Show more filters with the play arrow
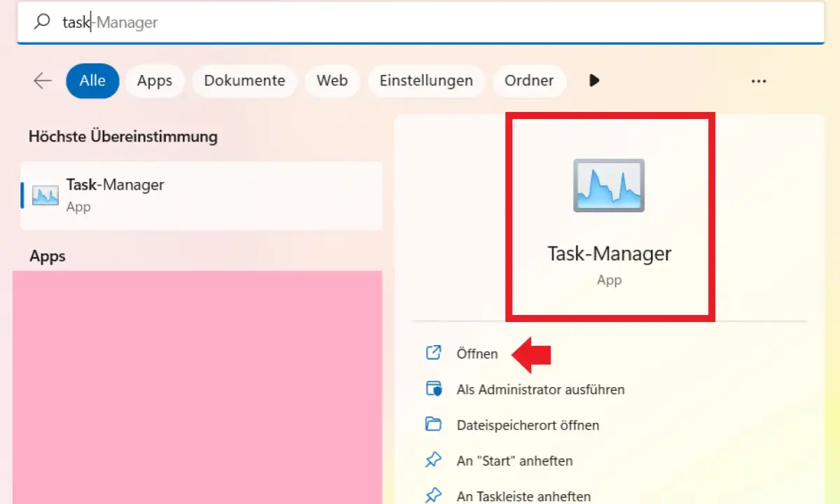The width and height of the screenshot is (840, 504). [594, 80]
